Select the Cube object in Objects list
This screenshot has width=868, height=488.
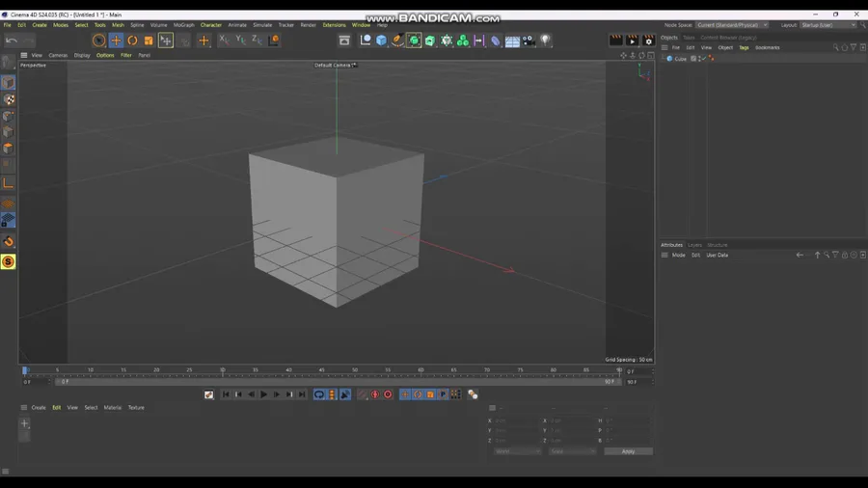click(680, 59)
